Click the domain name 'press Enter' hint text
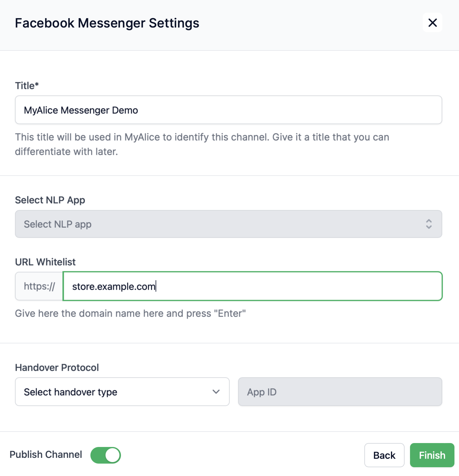This screenshot has height=476, width=459. 130,314
